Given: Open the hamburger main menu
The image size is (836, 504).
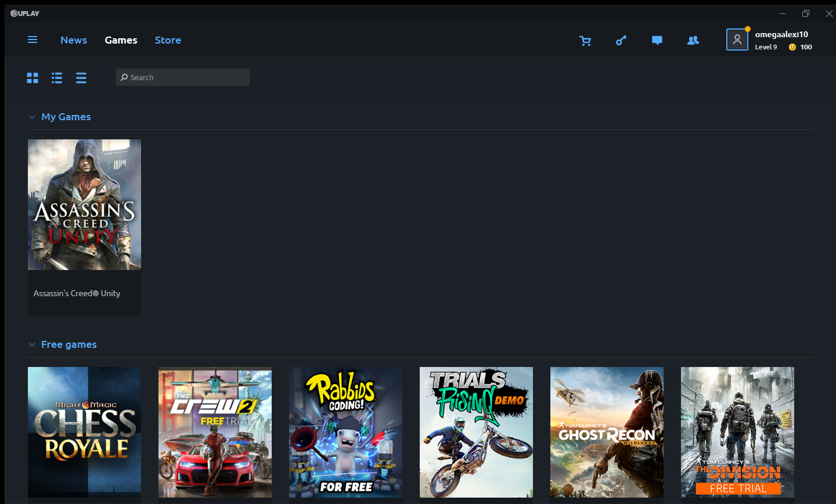Looking at the screenshot, I should pyautogui.click(x=33, y=39).
